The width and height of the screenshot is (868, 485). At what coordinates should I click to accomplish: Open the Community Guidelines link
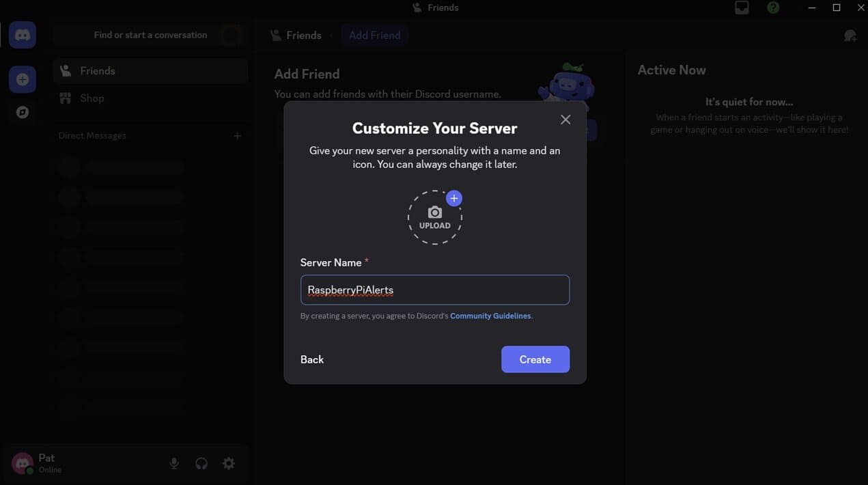tap(490, 316)
